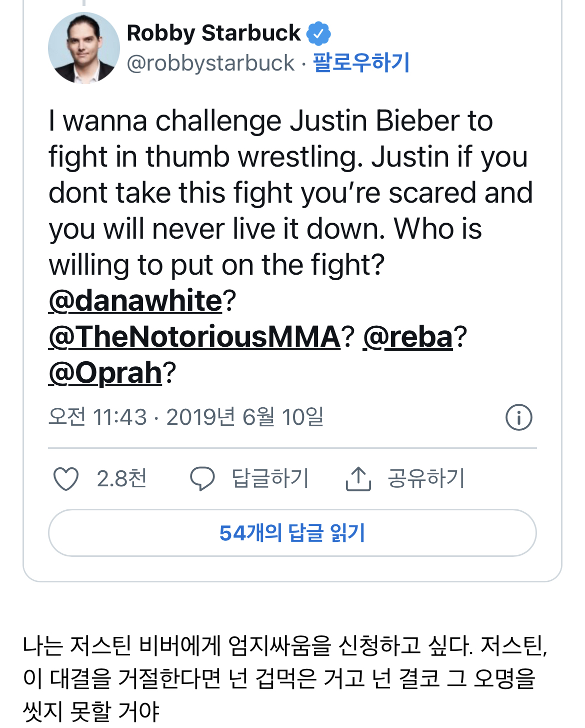Screen dimensions: 585x728
Task: Click the share upload arrow icon
Action: tap(358, 479)
